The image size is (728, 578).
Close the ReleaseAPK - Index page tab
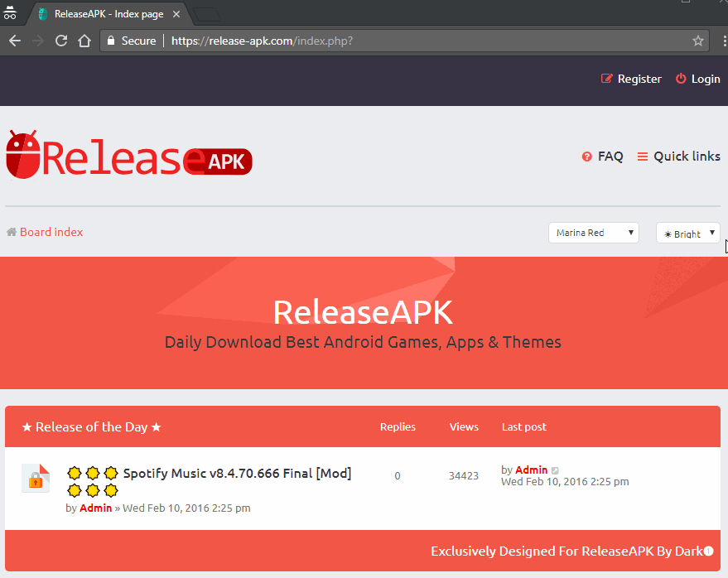point(176,14)
